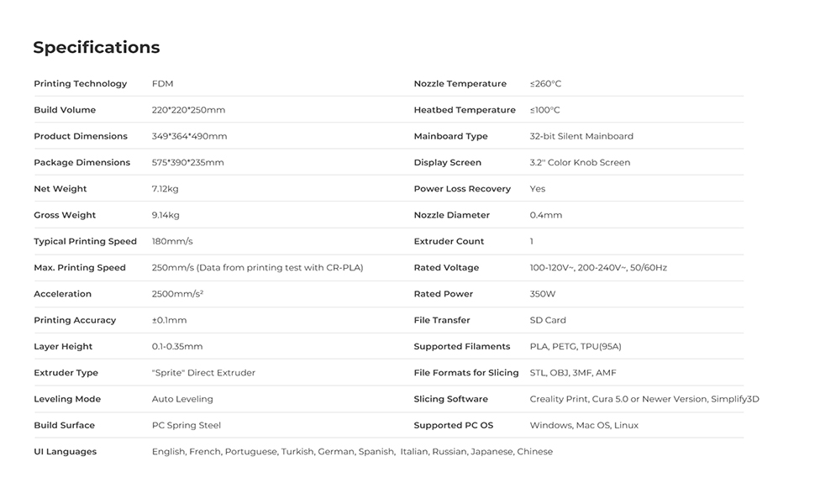Click the Rated Voltage value text
This screenshot has width=815, height=504.
[x=598, y=268]
